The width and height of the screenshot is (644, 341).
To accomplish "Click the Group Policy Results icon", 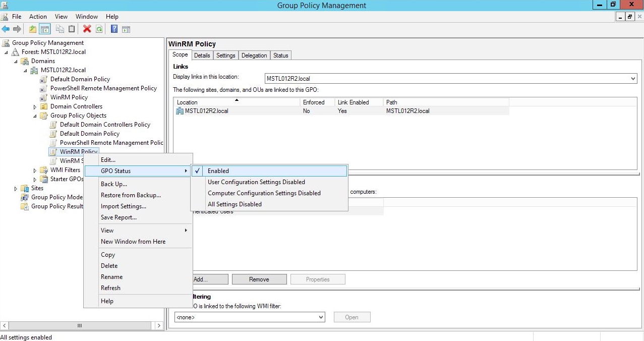I will (25, 206).
